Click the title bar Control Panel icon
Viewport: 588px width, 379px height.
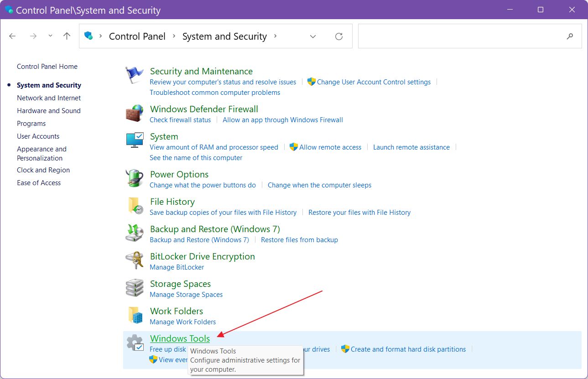[x=9, y=10]
